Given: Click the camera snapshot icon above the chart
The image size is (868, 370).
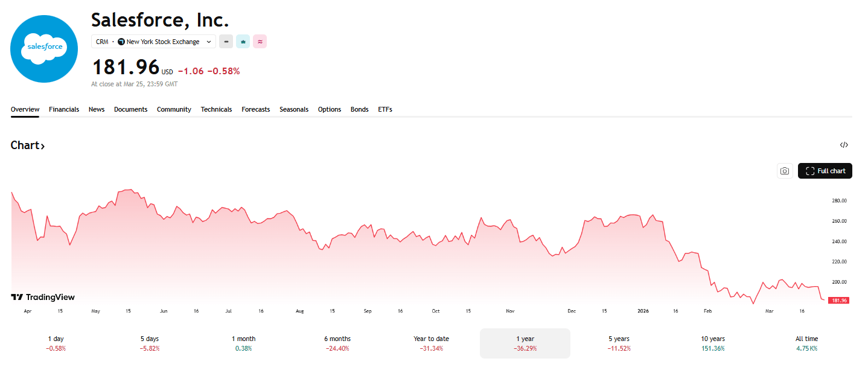Looking at the screenshot, I should [785, 171].
